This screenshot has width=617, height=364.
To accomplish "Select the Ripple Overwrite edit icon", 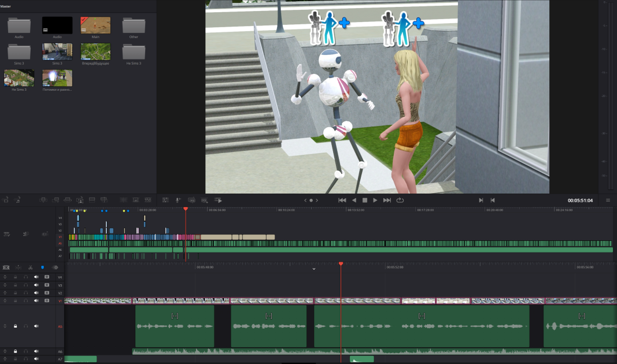I will pyautogui.click(x=68, y=200).
